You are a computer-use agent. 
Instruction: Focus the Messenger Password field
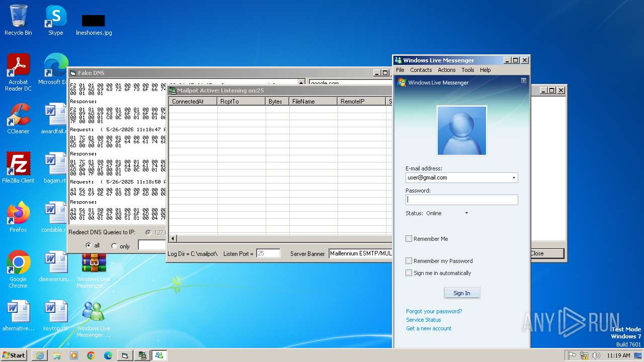click(x=462, y=200)
